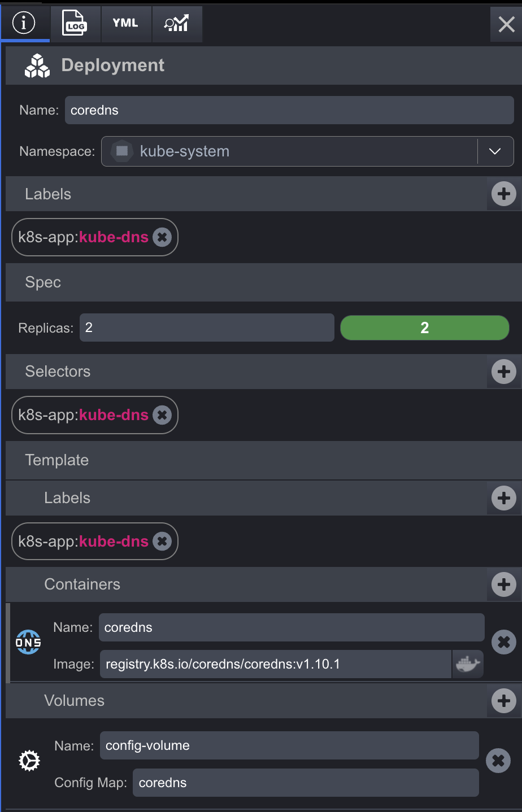The height and width of the screenshot is (812, 522).
Task: Switch to the LOG tab
Action: 75,24
